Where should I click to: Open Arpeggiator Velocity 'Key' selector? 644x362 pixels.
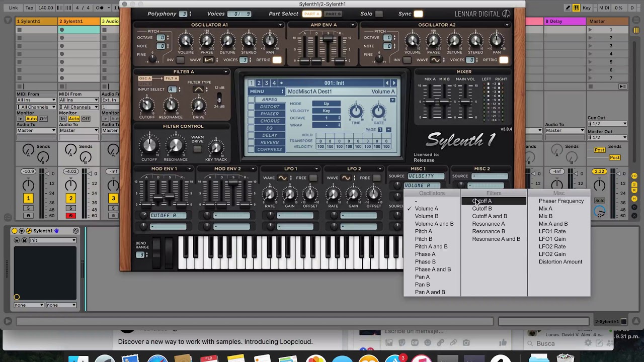click(326, 111)
